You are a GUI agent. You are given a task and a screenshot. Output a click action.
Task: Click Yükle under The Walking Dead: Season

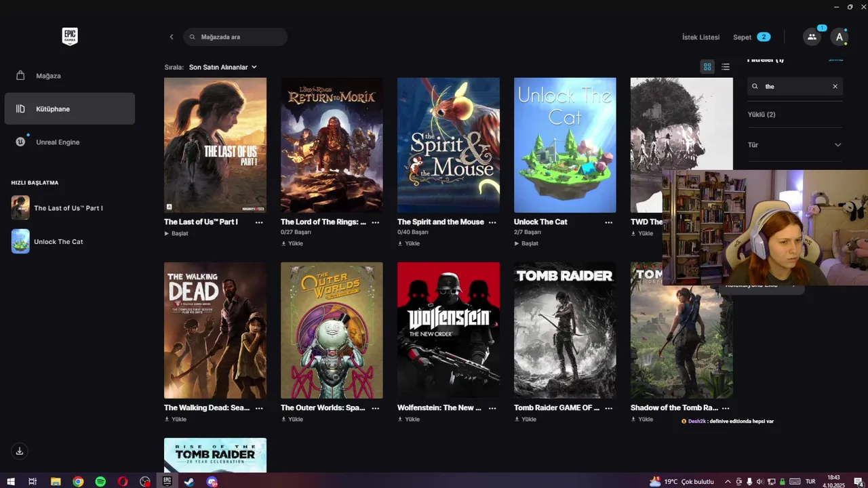pyautogui.click(x=176, y=419)
